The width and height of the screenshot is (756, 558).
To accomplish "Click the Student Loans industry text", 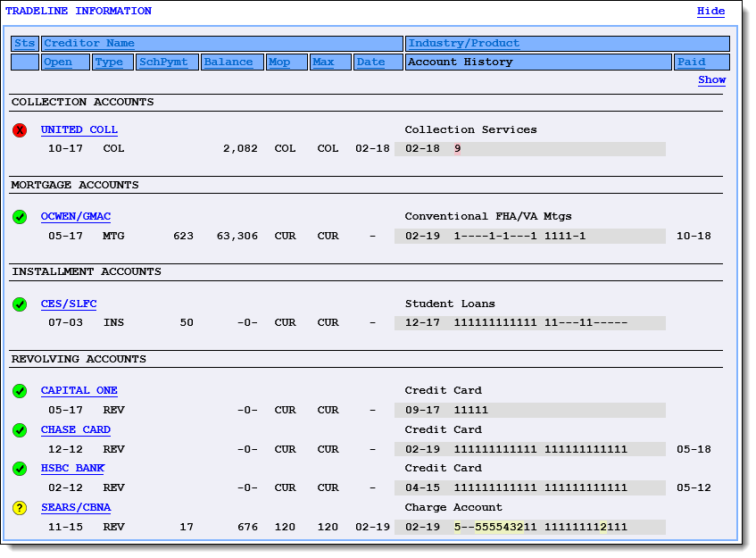I will pyautogui.click(x=450, y=304).
